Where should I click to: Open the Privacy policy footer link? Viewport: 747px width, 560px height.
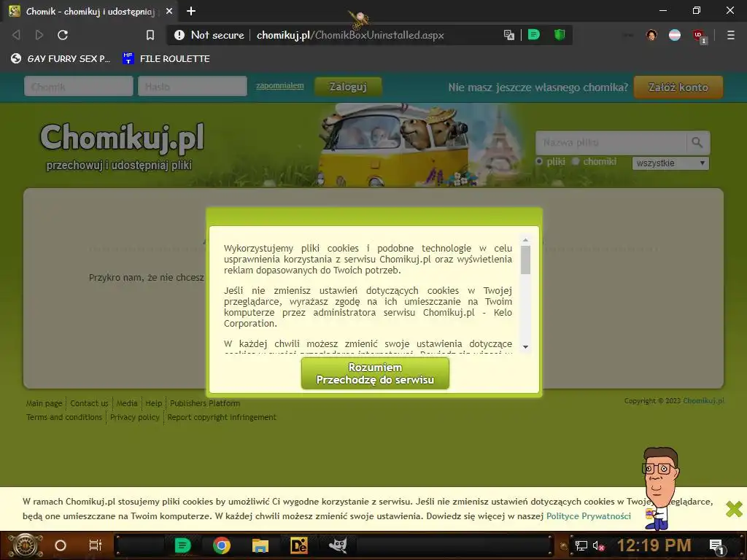135,417
